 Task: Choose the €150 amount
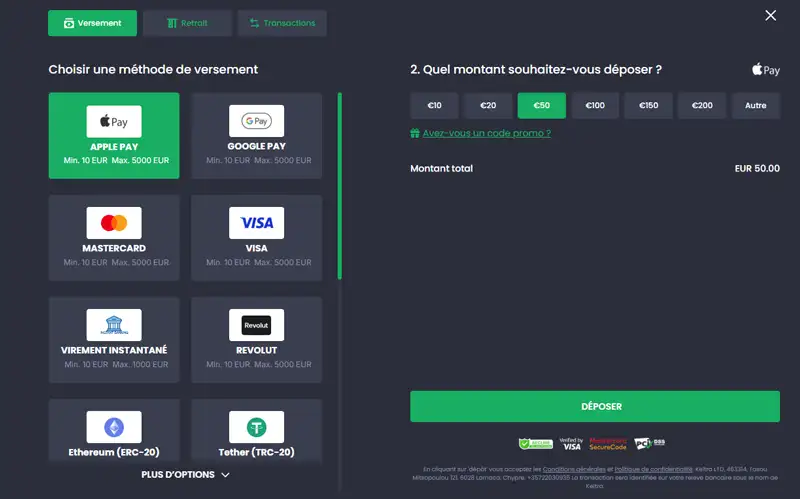649,106
